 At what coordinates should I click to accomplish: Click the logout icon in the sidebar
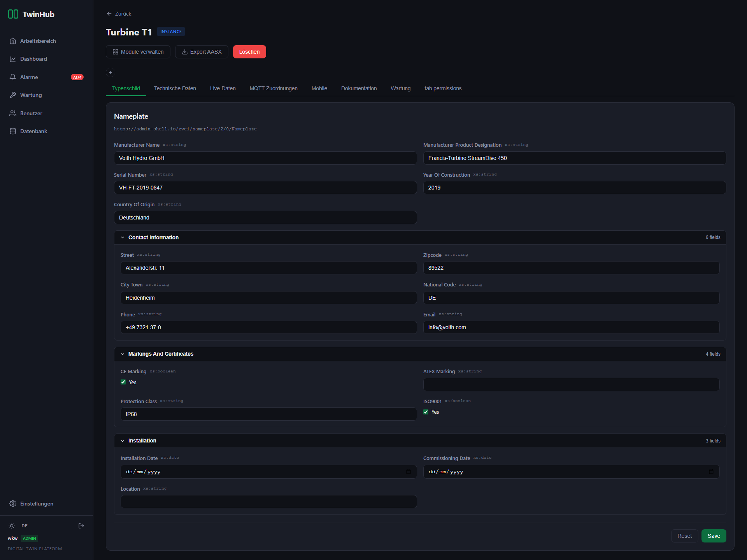point(81,526)
